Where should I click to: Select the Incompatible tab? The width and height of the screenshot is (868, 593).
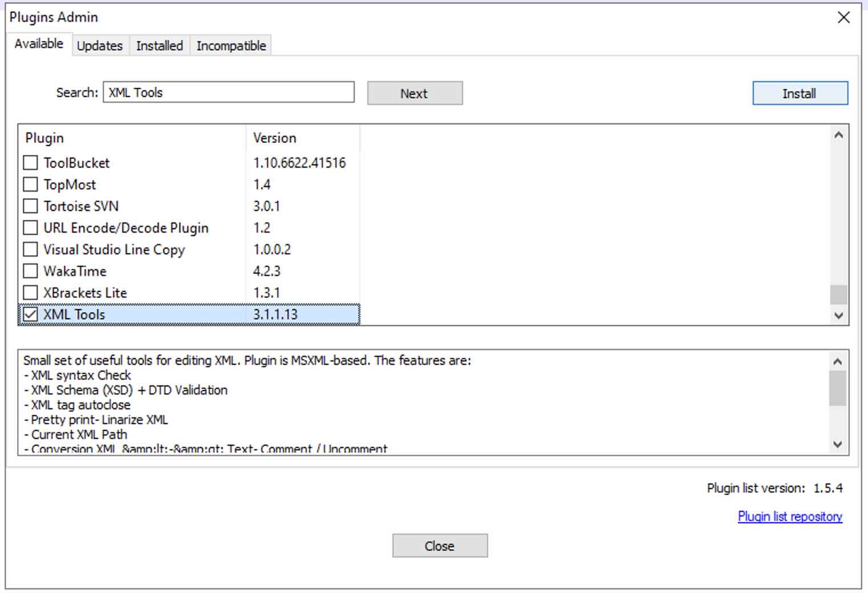(x=230, y=46)
